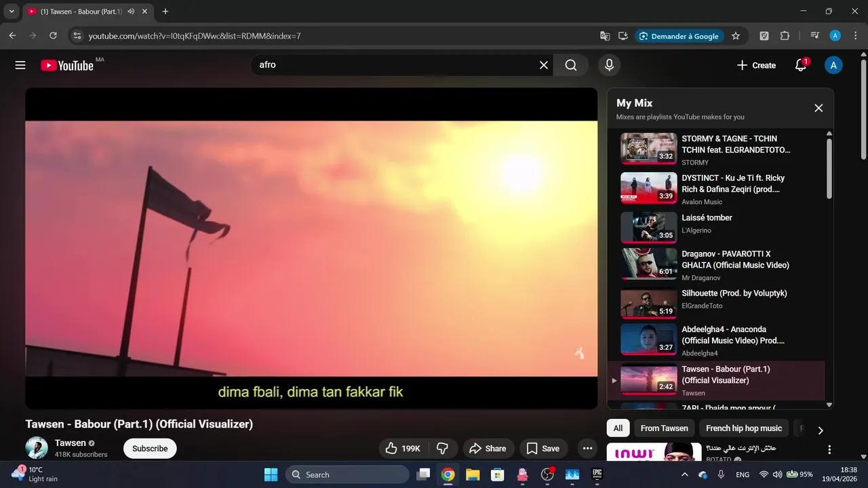Bookmark this tab with the star
The width and height of the screenshot is (868, 488).
(736, 36)
